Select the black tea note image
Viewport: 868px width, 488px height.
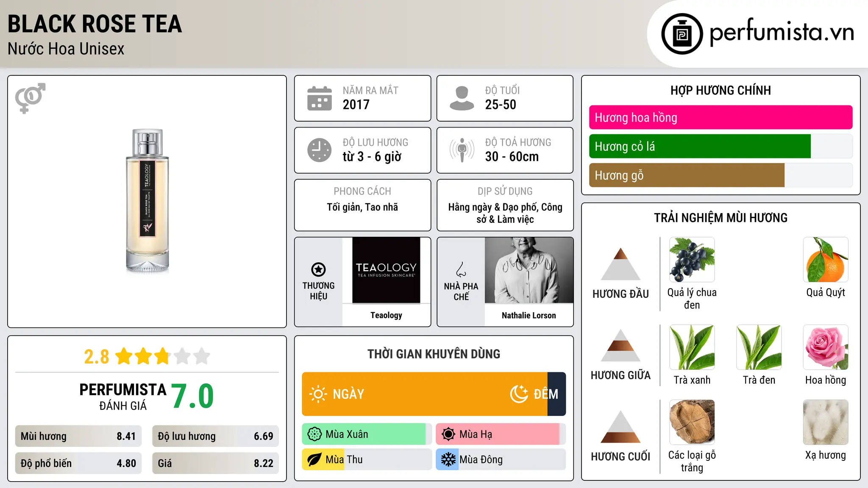click(x=759, y=347)
